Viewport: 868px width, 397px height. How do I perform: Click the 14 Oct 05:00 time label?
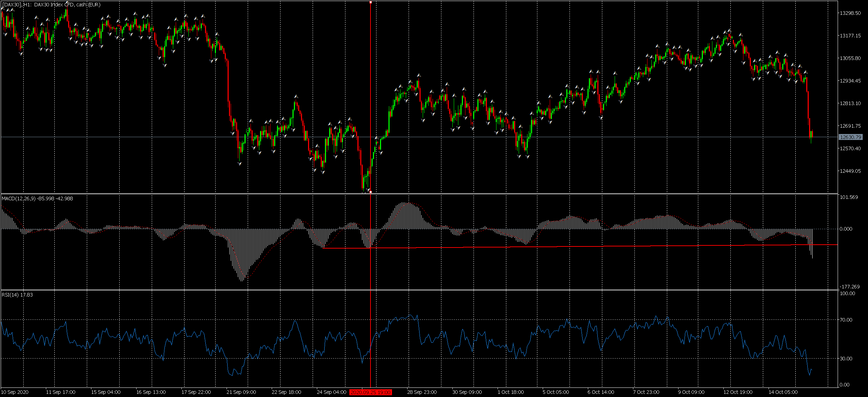(783, 392)
